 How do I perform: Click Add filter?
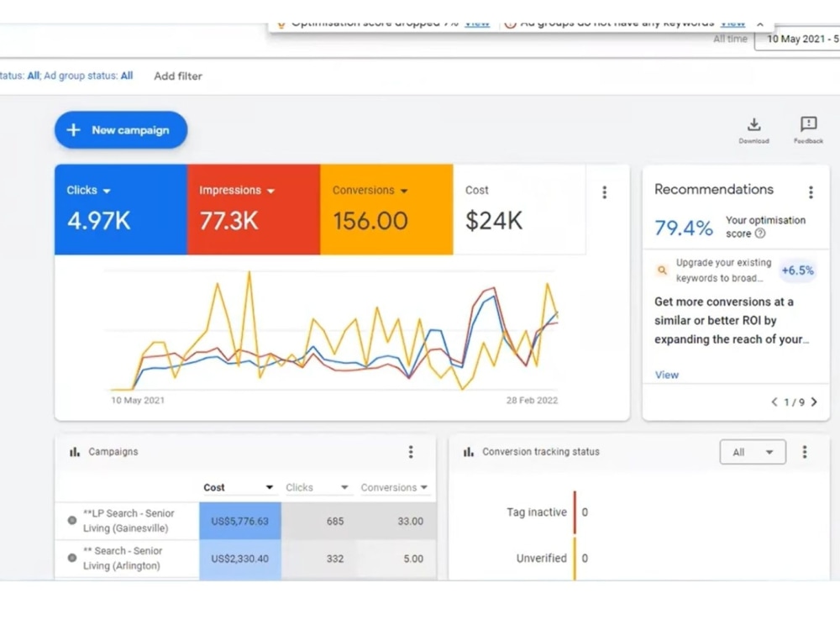point(178,76)
